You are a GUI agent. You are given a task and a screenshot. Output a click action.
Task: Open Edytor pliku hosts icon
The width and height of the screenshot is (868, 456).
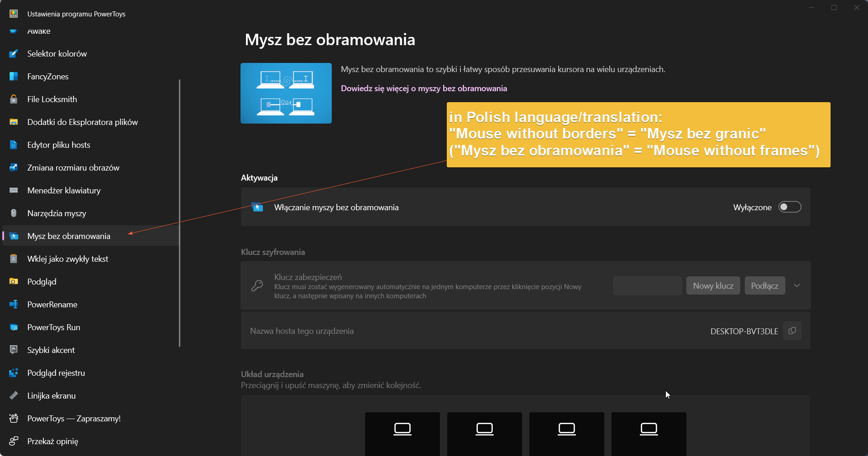[13, 145]
